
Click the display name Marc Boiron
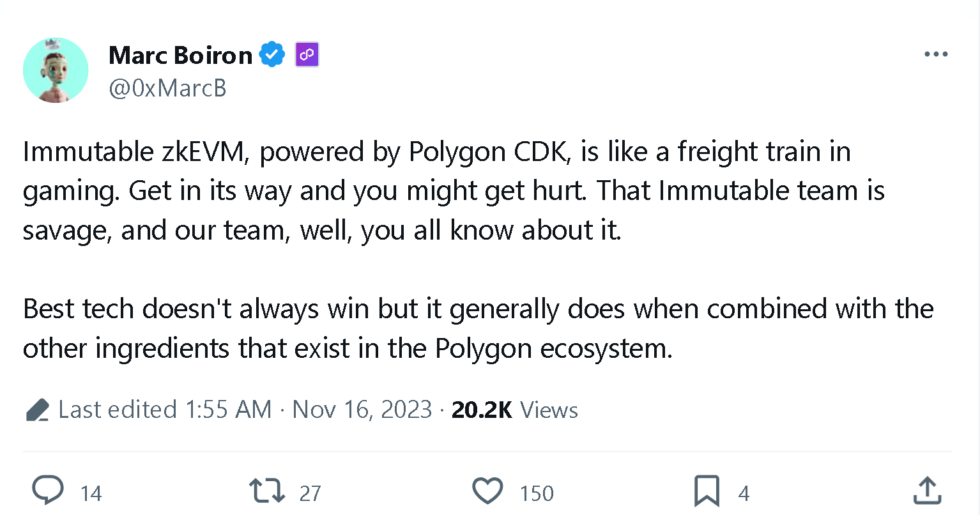181,56
